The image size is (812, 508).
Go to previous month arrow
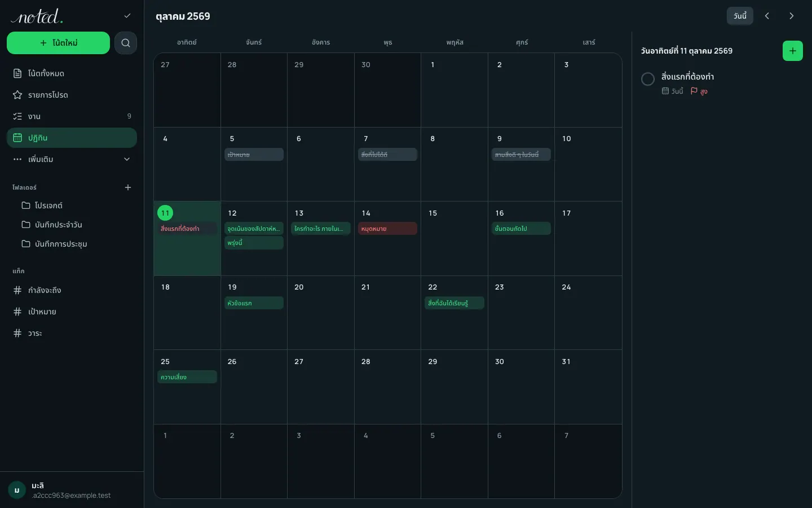coord(767,16)
